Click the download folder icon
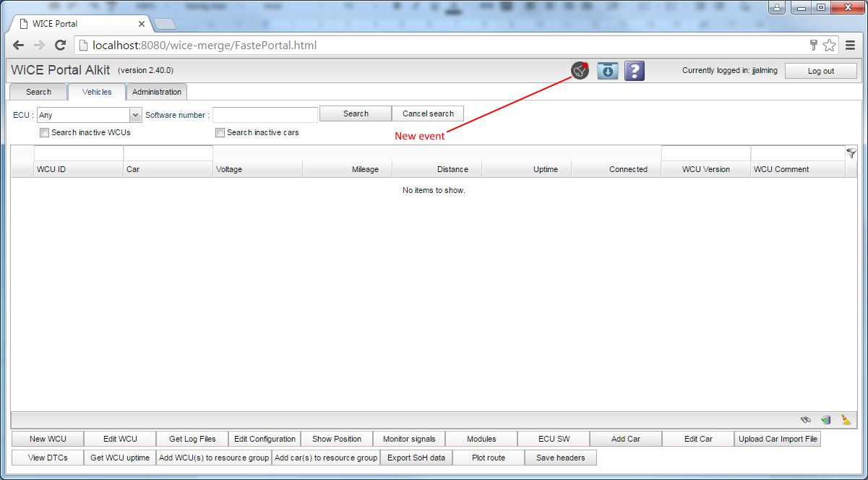The width and height of the screenshot is (868, 480). click(x=607, y=71)
